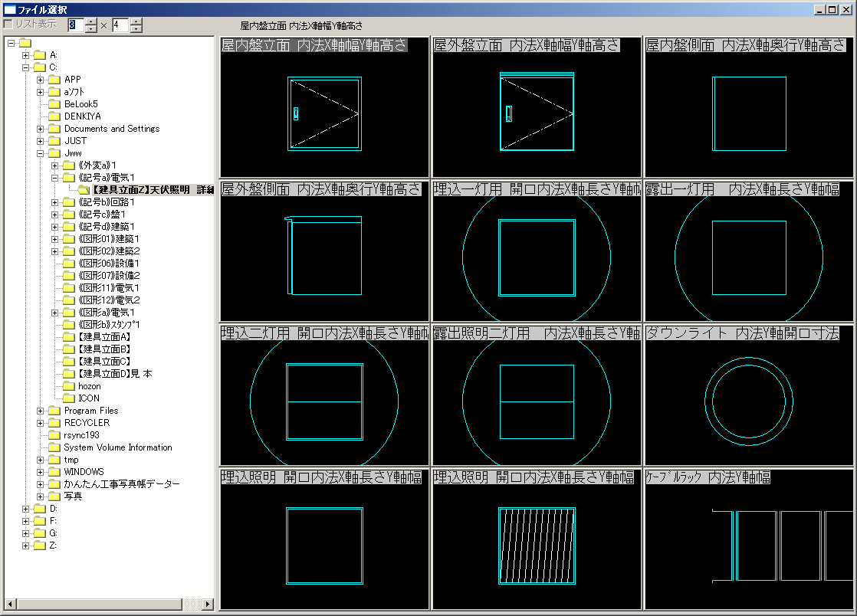Select the 屋内盤側面 figure thumbnail

click(749, 107)
